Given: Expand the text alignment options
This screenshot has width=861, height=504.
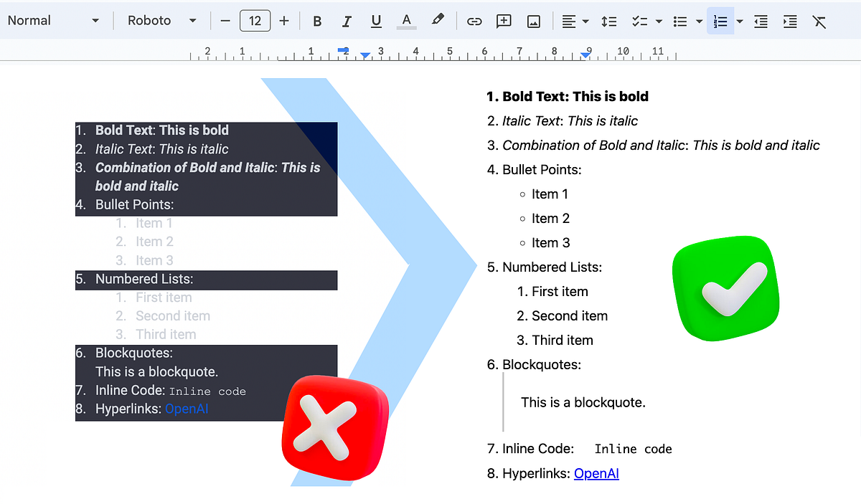Looking at the screenshot, I should coord(584,21).
